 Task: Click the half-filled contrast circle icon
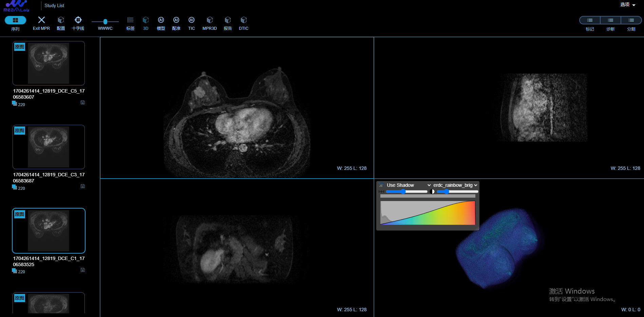(432, 192)
